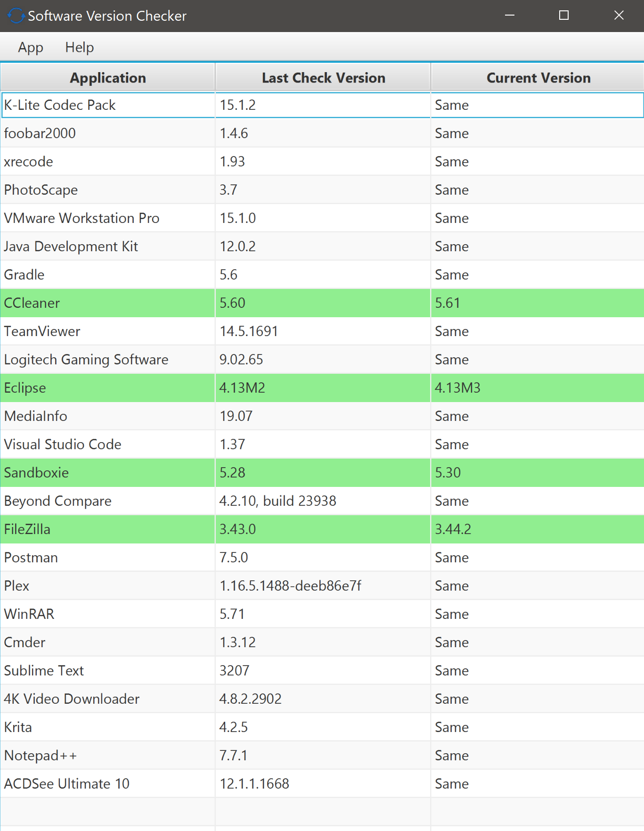Click VMware version 15.1.0 cell
644x831 pixels.
click(323, 218)
